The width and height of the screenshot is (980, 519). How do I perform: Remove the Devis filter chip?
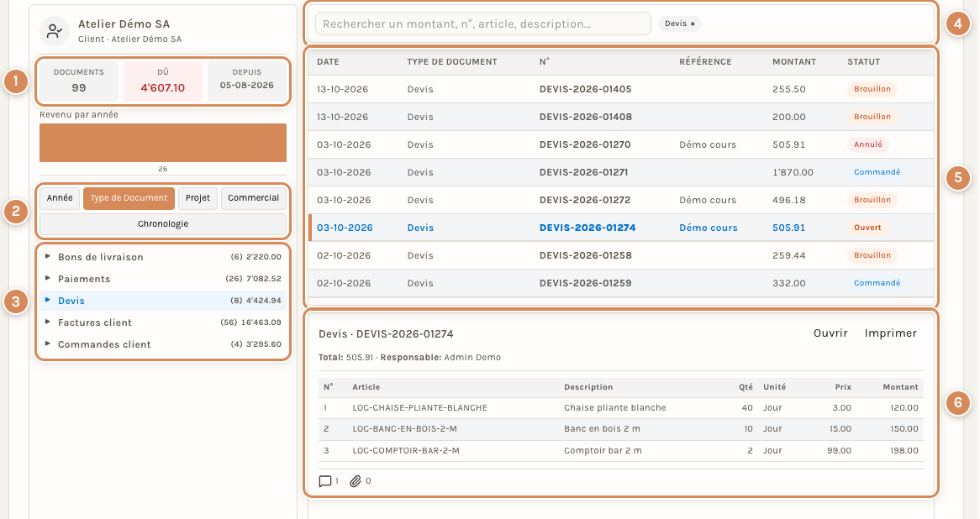click(x=693, y=24)
